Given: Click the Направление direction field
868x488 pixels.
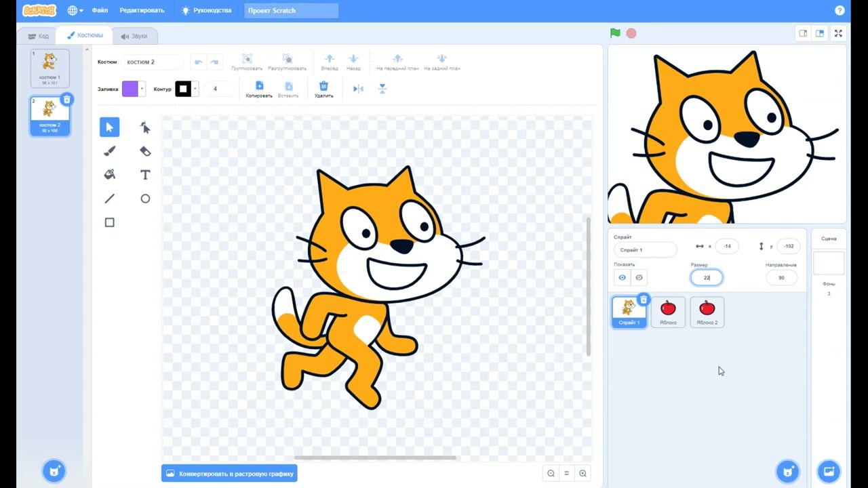Looking at the screenshot, I should point(781,277).
